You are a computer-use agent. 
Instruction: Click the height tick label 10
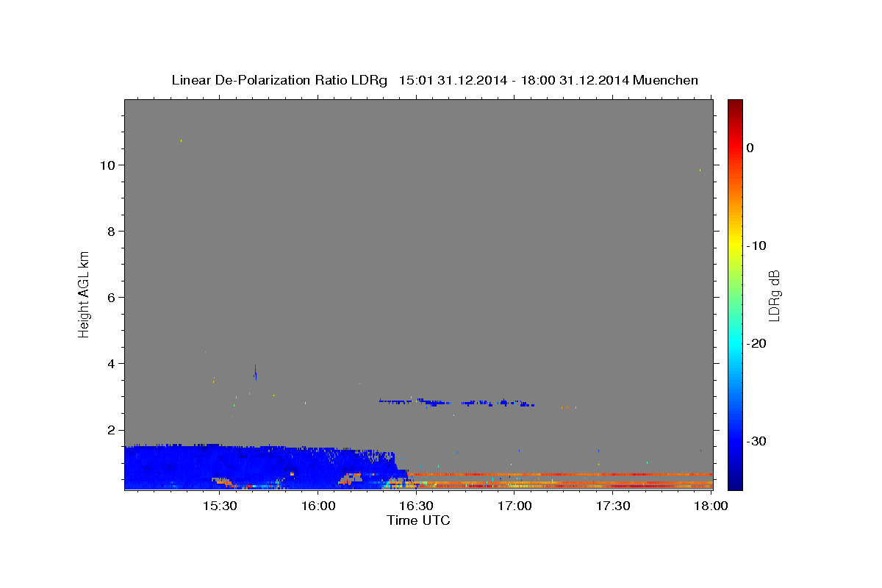[x=109, y=165]
